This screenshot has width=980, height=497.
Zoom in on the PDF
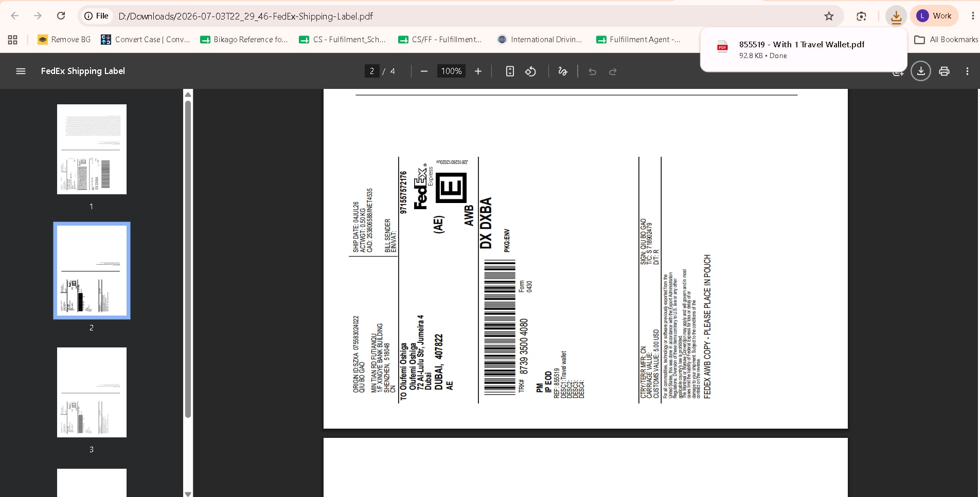478,71
